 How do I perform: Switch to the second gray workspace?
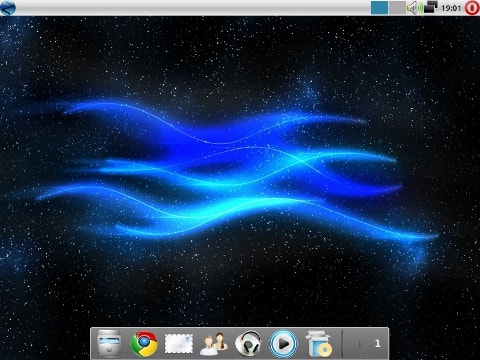[x=397, y=7]
